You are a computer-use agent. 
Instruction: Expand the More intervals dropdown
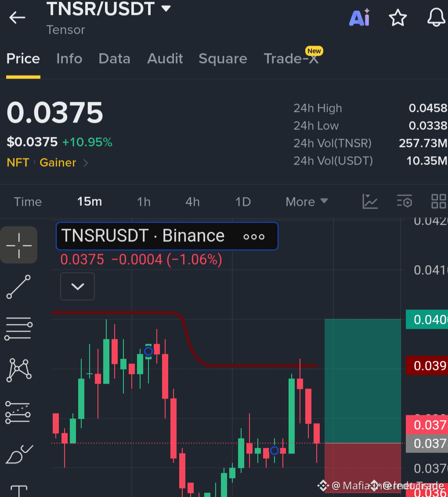tap(306, 202)
